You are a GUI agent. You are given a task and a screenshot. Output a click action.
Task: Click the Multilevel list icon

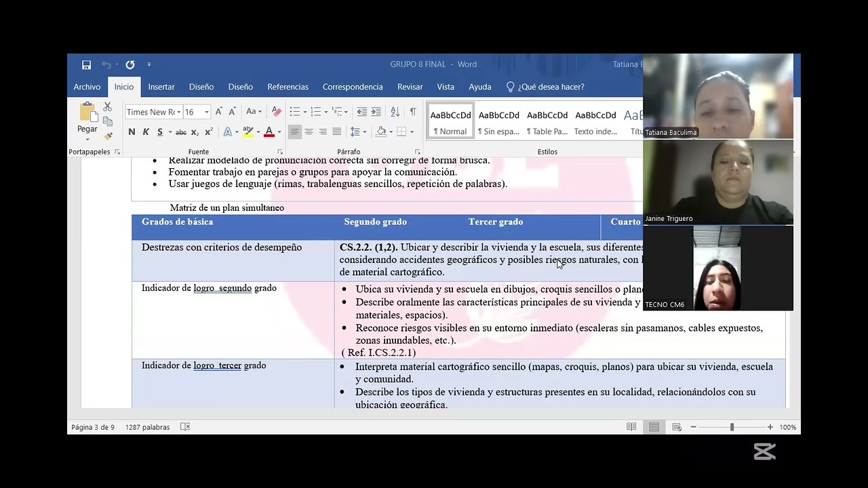337,112
